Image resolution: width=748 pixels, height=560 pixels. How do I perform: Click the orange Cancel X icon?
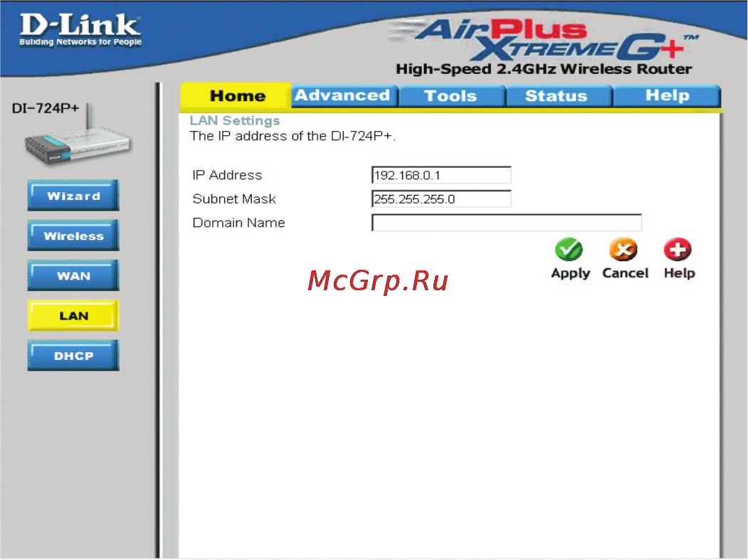point(623,249)
